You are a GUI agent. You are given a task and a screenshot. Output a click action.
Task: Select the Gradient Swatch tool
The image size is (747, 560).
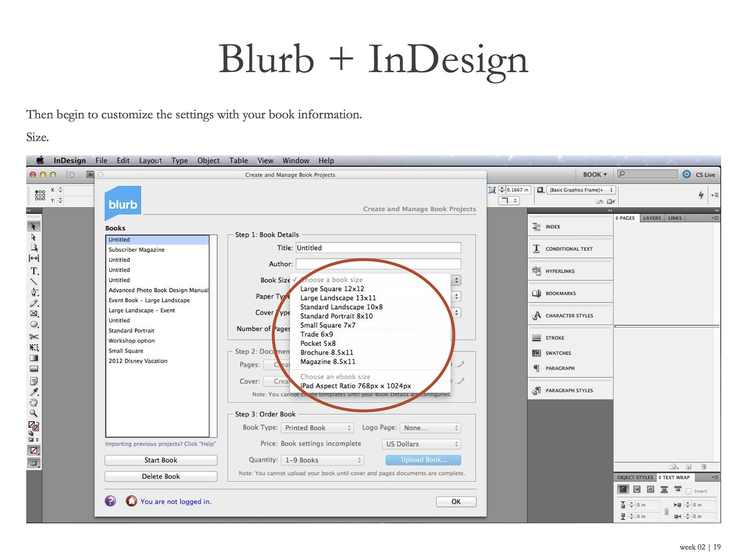pyautogui.click(x=34, y=358)
